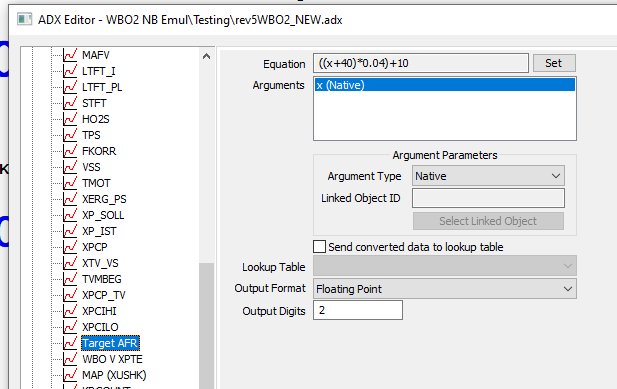
Task: Click the TPS graph icon
Action: click(x=70, y=135)
